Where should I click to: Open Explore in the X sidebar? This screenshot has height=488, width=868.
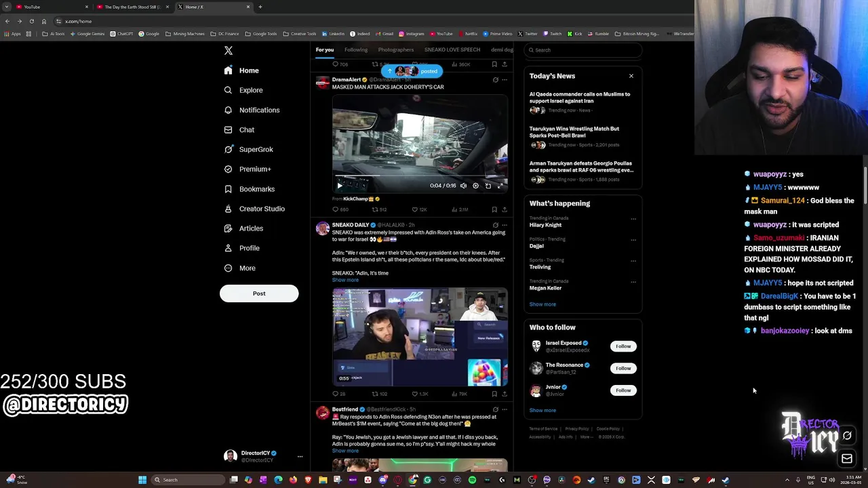243,90
